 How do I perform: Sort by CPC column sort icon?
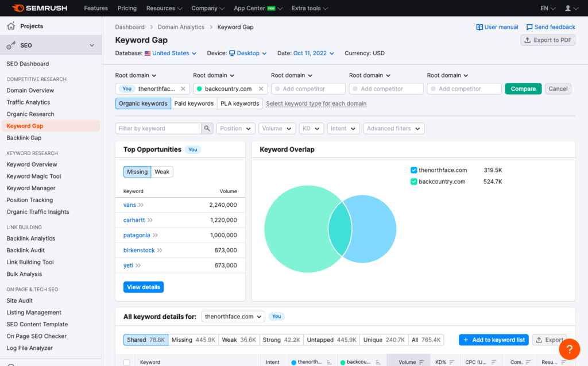tap(494, 362)
